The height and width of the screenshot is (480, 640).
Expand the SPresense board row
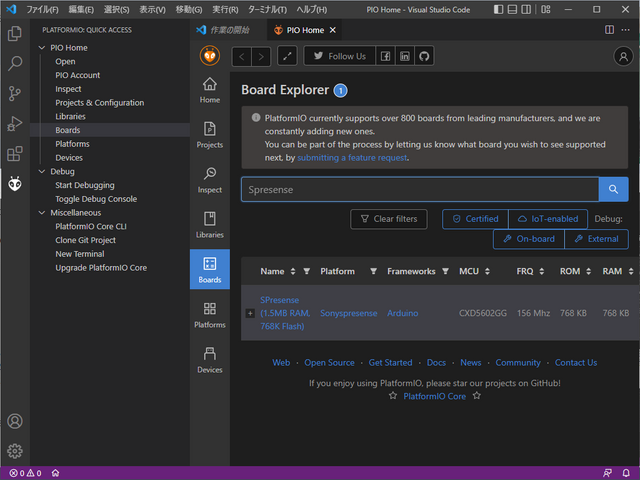point(250,313)
